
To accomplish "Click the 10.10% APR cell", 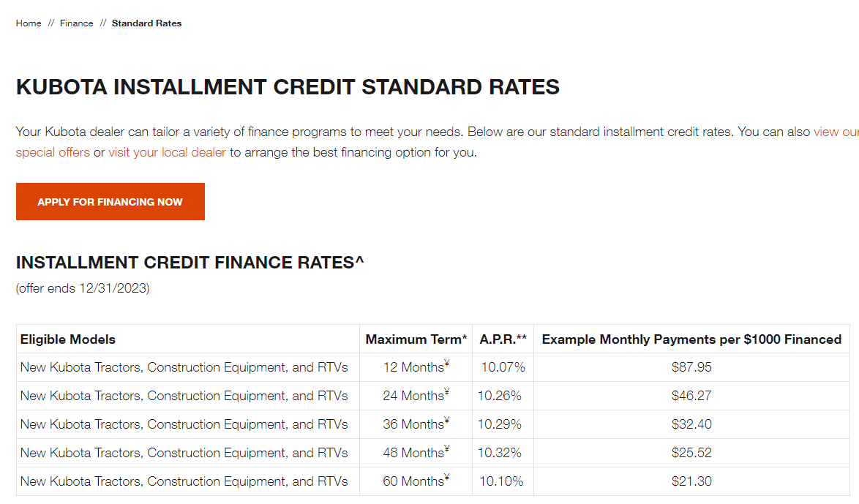I will click(501, 481).
